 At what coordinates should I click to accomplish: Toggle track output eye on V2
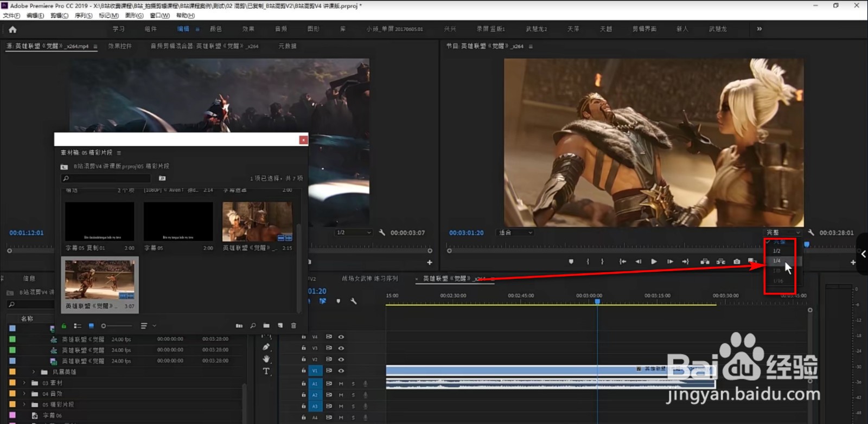click(x=341, y=359)
